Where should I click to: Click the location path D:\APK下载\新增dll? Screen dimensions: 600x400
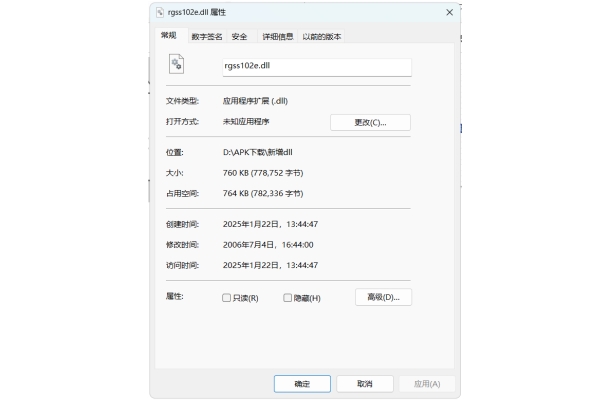point(257,152)
